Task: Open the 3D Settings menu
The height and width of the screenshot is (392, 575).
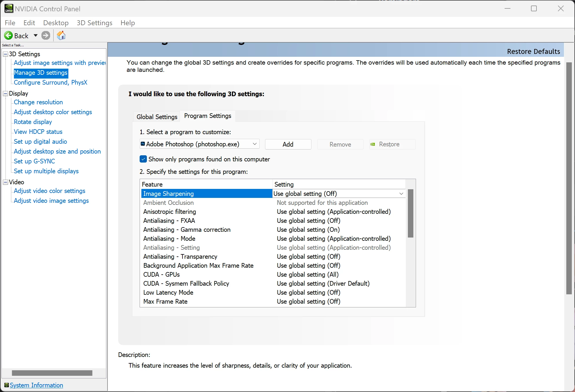Action: (94, 23)
